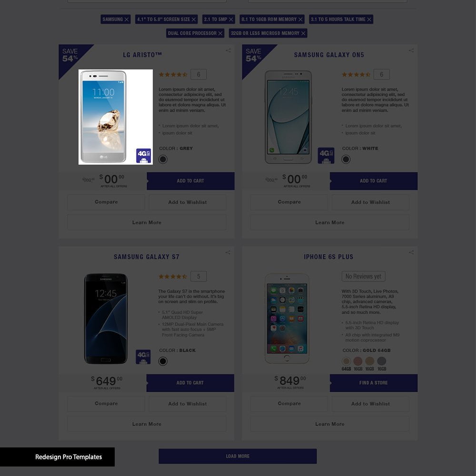Select grey color for LG Aristo

click(163, 159)
